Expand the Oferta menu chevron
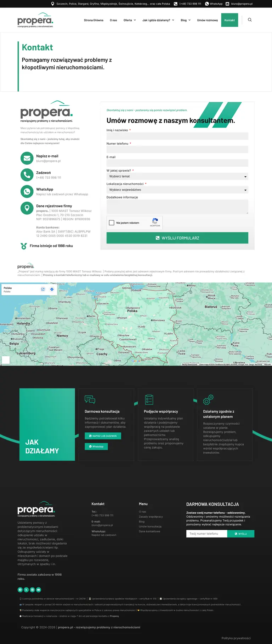This screenshot has height=644, width=272. click(135, 20)
